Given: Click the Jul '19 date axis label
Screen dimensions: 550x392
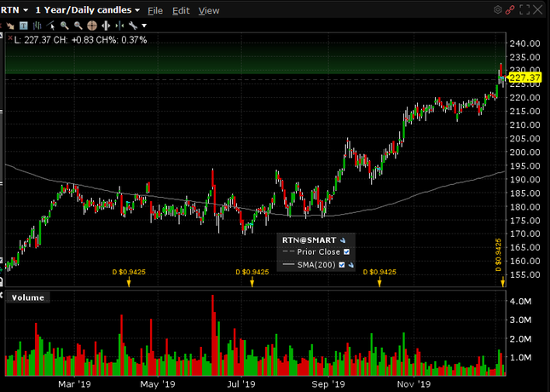Looking at the screenshot, I should coord(241,384).
